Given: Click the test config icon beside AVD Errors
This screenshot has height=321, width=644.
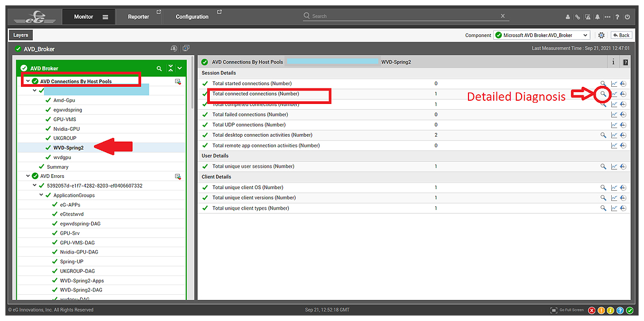Looking at the screenshot, I should coord(178,176).
